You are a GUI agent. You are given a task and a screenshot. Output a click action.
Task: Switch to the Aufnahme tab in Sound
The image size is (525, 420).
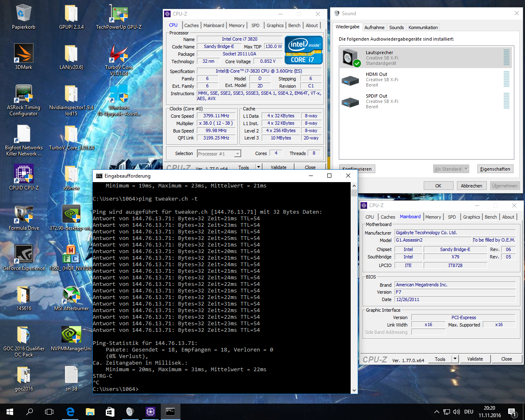click(x=374, y=27)
